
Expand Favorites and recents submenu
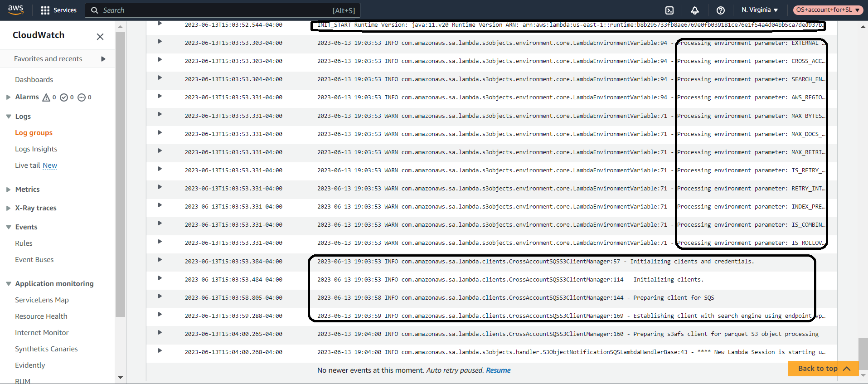[103, 59]
